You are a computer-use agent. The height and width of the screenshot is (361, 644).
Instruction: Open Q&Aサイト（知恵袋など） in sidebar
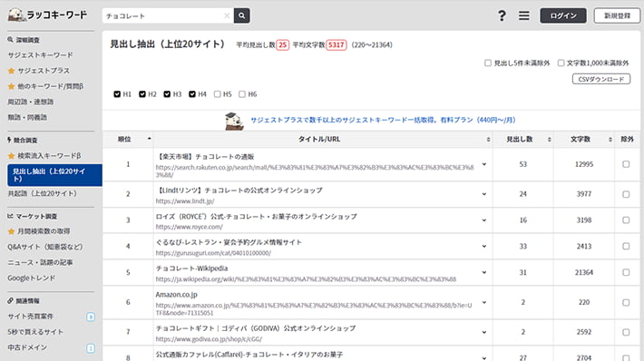tap(45, 247)
